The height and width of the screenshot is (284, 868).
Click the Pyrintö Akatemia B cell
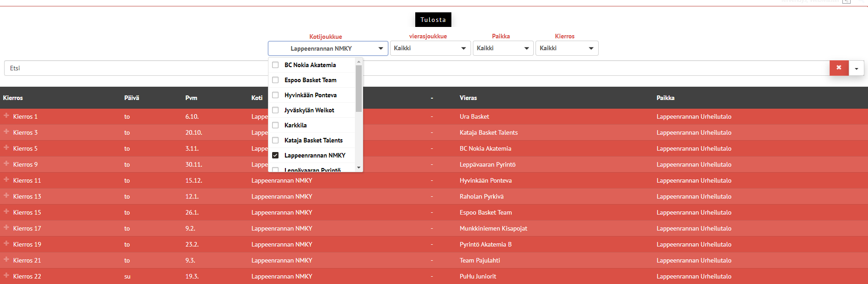click(x=486, y=244)
